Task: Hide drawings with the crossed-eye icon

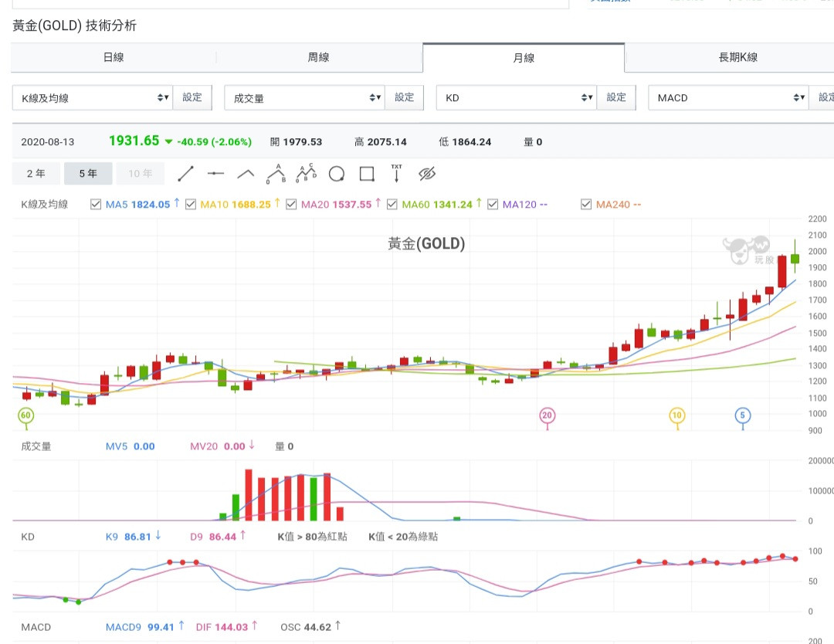Action: (427, 174)
